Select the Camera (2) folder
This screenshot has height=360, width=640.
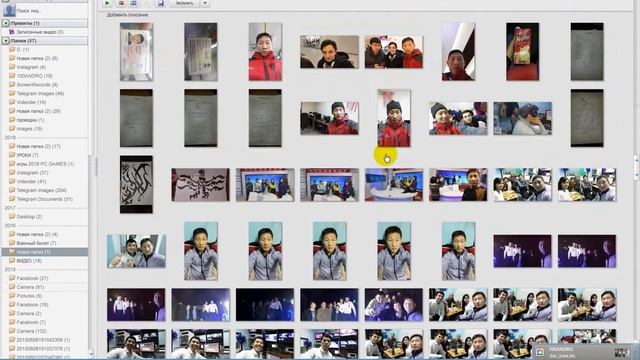click(29, 313)
